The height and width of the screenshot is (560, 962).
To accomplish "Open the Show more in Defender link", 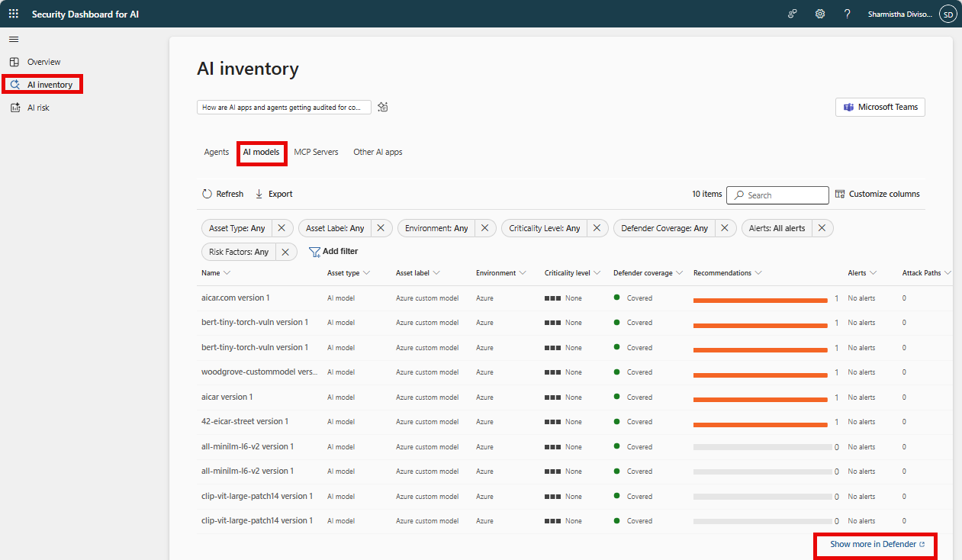I will pos(877,545).
